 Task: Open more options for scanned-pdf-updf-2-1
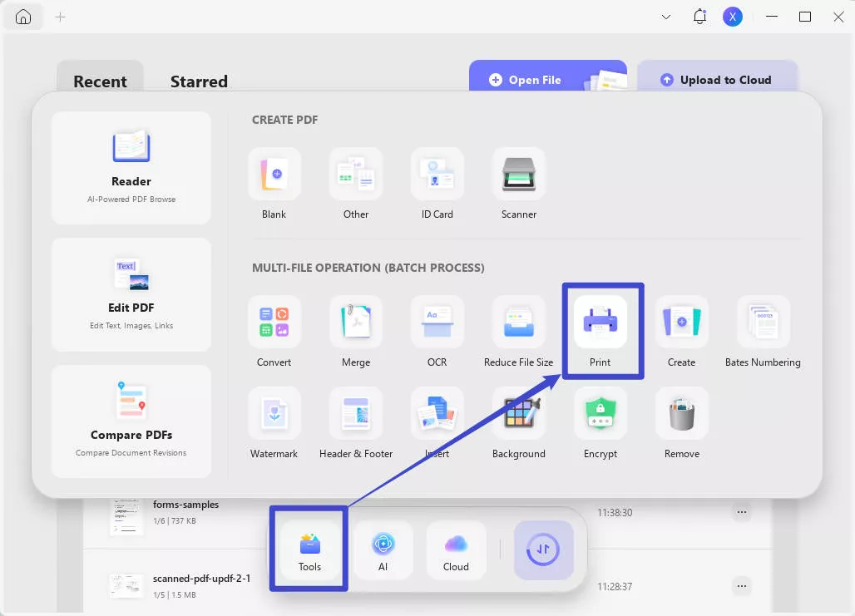(742, 586)
